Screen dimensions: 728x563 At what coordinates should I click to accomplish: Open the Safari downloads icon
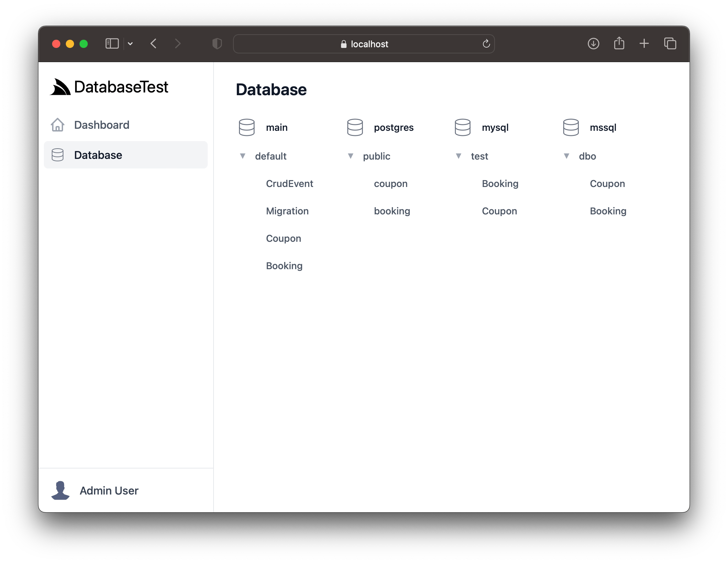coord(593,44)
